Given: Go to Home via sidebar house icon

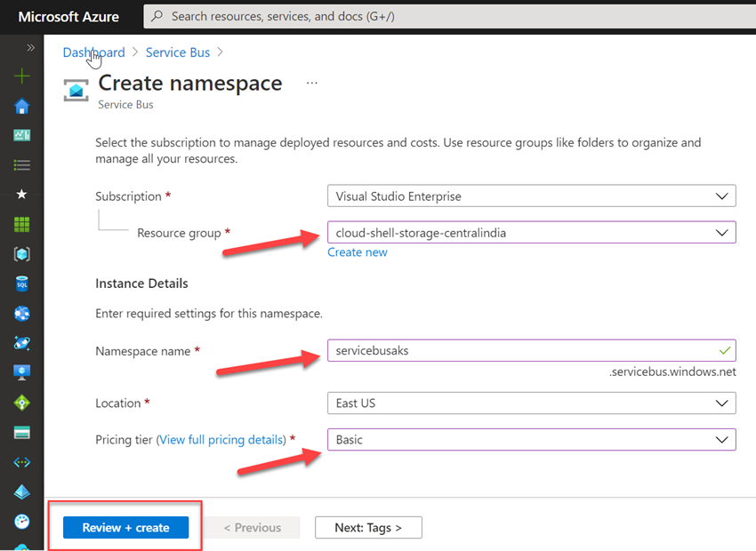Looking at the screenshot, I should 22,107.
